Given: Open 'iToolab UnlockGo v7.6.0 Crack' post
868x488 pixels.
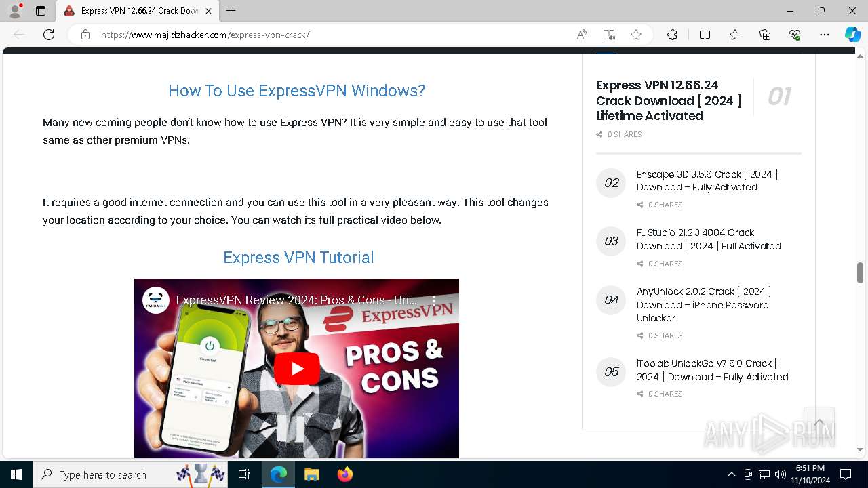Looking at the screenshot, I should [x=712, y=370].
